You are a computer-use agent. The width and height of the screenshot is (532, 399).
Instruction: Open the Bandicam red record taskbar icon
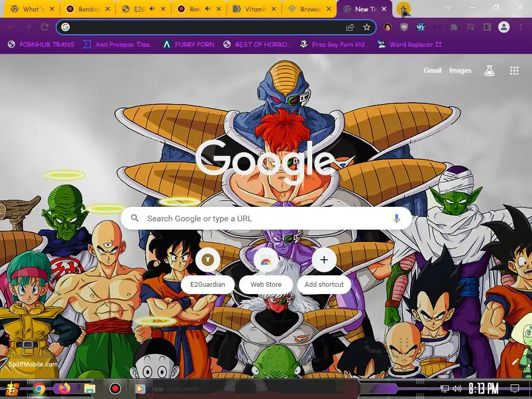(x=115, y=389)
